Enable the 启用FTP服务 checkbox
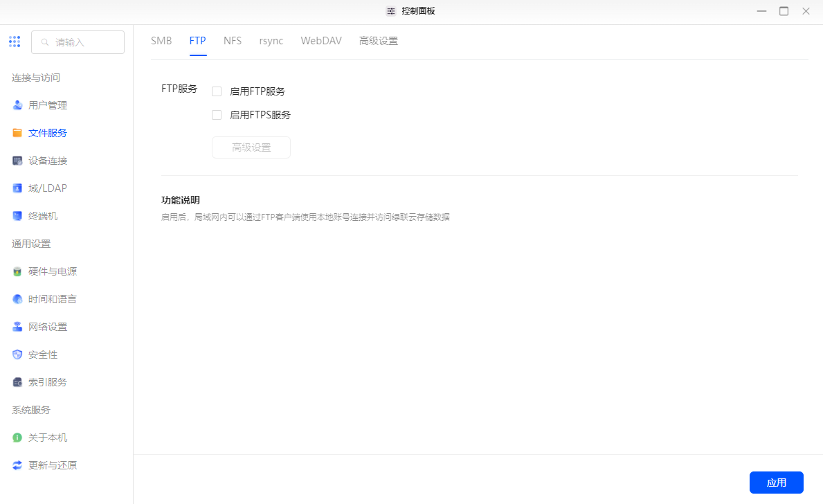The height and width of the screenshot is (504, 823). (217, 91)
